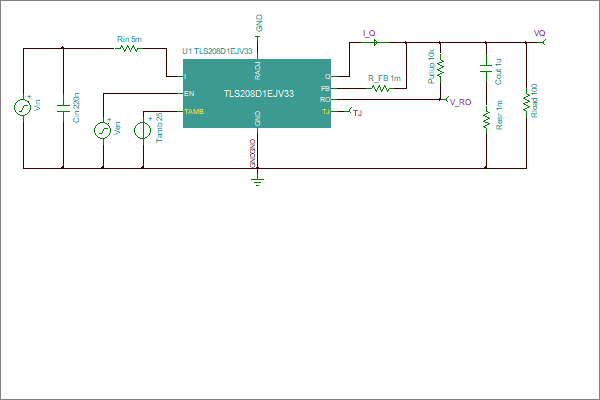Click the V_RO probe label

pyautogui.click(x=460, y=102)
